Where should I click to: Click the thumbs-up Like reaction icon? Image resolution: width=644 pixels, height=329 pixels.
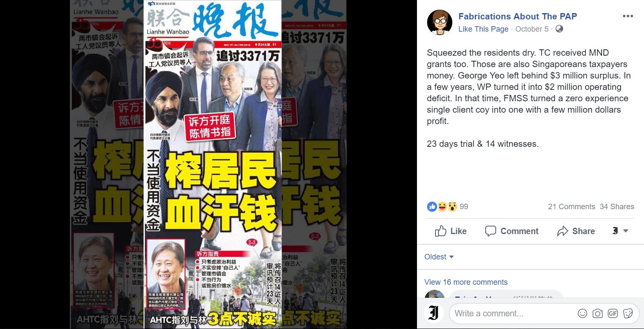(432, 207)
